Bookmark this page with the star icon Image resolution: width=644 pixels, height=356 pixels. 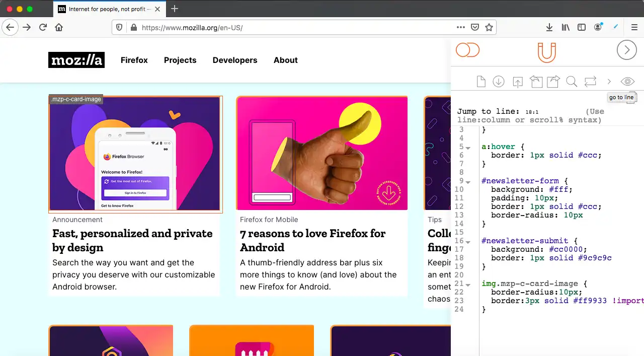pos(489,27)
